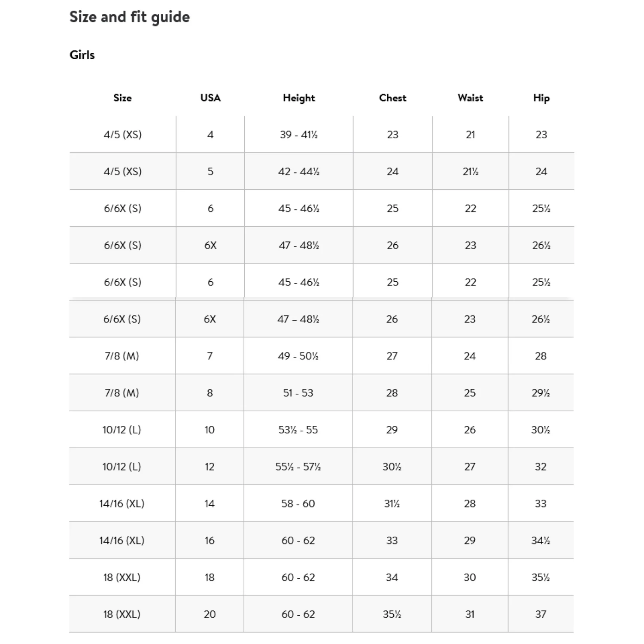Viewport: 644px width, 644px height.
Task: Click the waist value 21½ cell
Action: pos(471,171)
